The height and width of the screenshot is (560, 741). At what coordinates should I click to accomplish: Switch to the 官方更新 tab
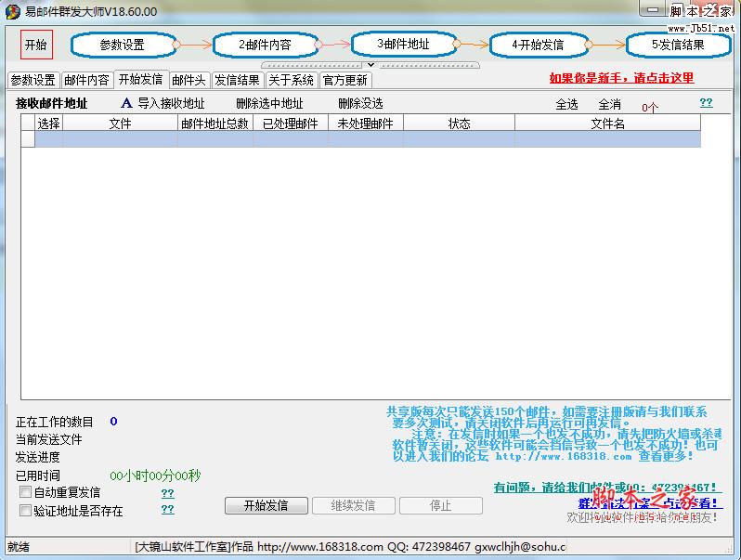(x=345, y=80)
